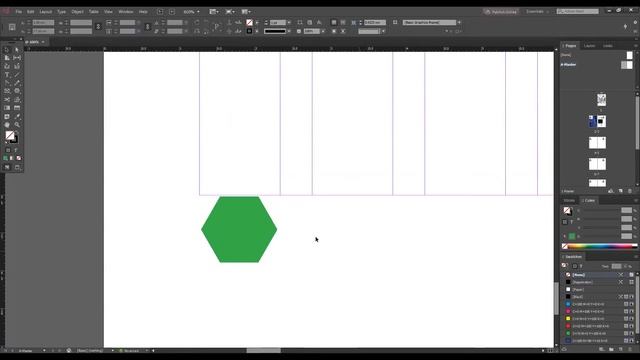Click the reference point locator in Control panel
Image resolution: width=640 pixels, height=360 pixels.
12,27
